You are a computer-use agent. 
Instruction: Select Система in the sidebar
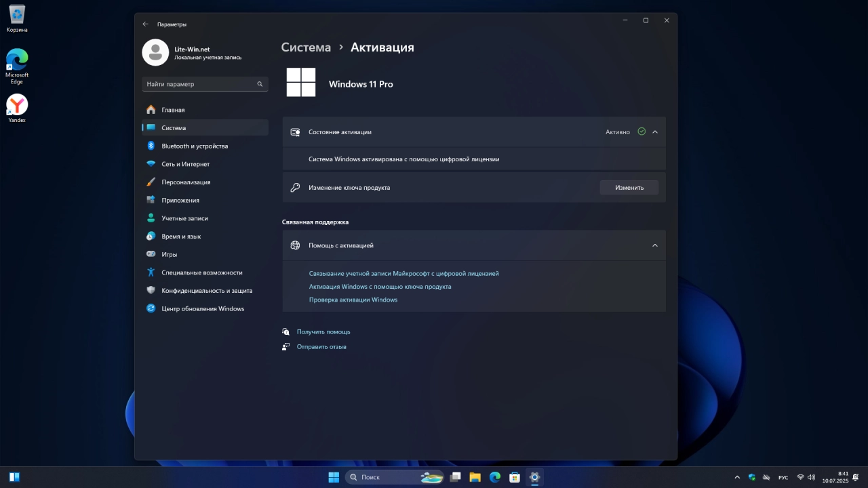[x=205, y=127]
